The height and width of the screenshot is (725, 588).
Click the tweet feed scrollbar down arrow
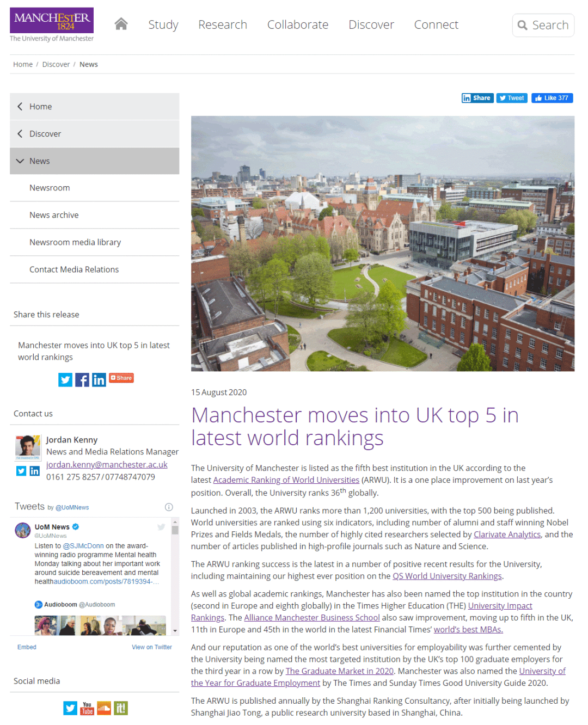[175, 631]
